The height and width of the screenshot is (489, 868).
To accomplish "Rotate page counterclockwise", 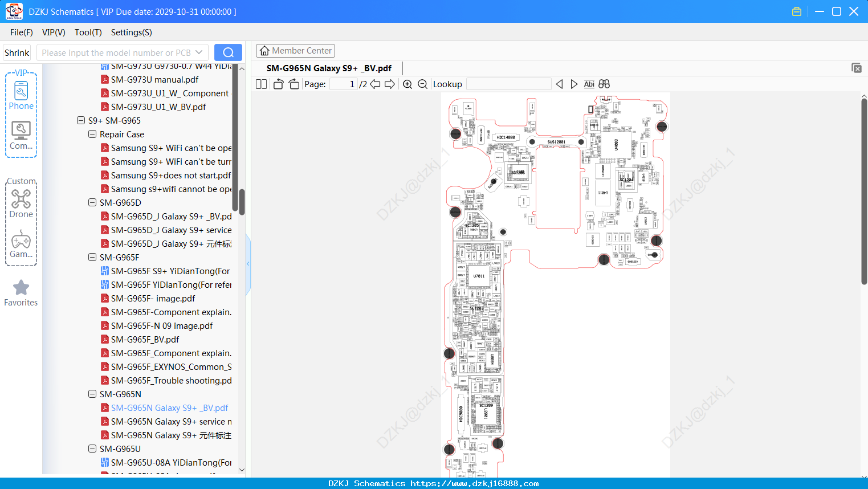I will pos(278,84).
